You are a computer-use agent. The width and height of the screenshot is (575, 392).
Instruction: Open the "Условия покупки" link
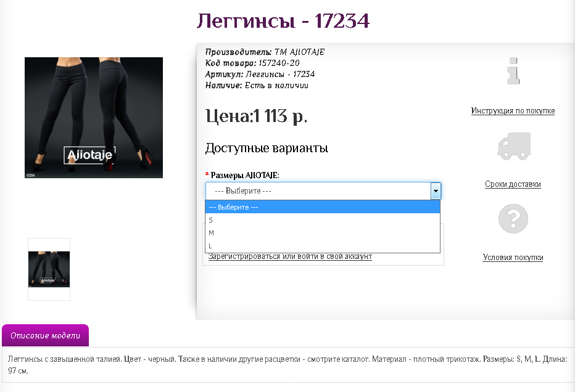[x=513, y=258]
